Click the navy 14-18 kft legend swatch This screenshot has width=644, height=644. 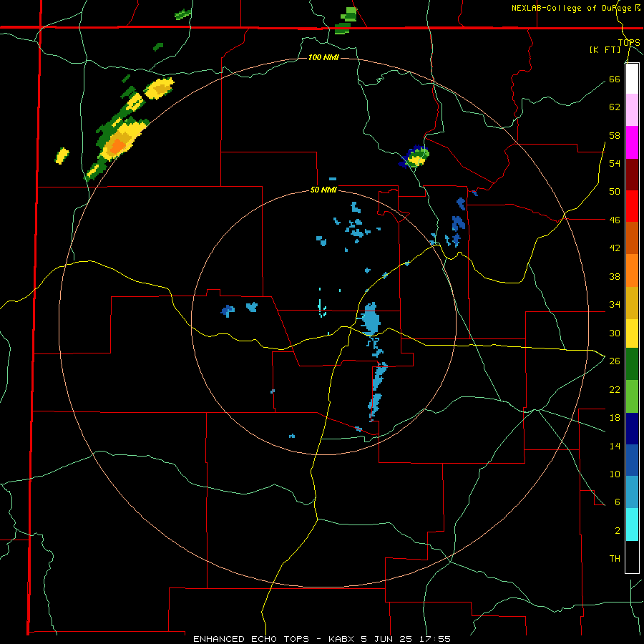coord(632,429)
